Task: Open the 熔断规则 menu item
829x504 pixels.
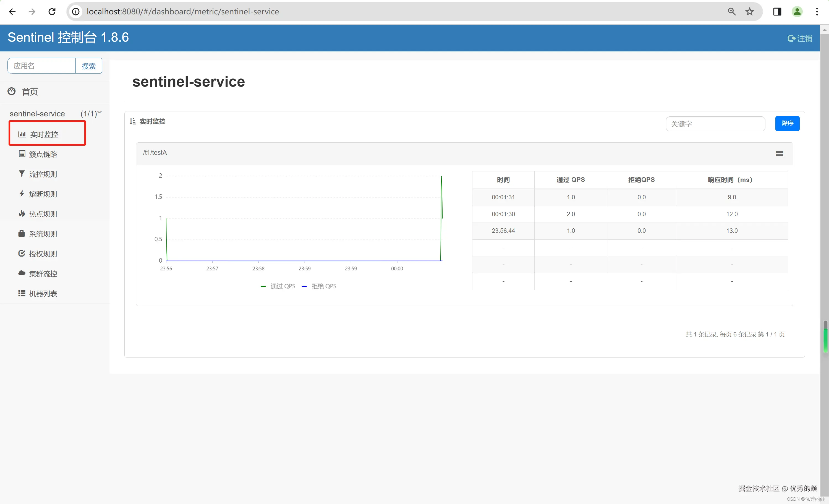Action: point(43,194)
